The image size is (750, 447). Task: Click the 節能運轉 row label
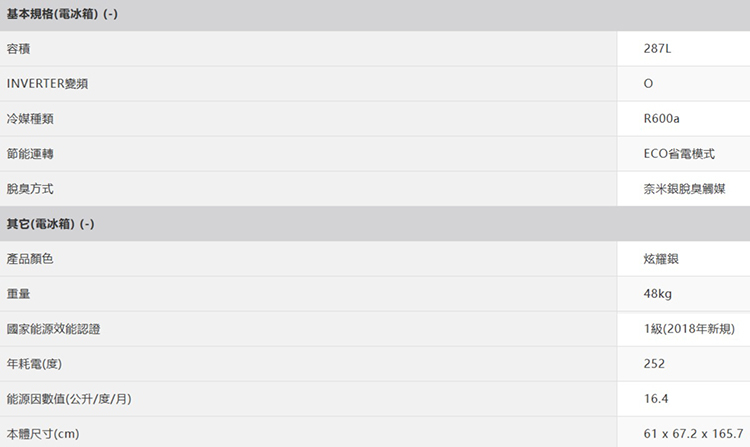[30, 154]
